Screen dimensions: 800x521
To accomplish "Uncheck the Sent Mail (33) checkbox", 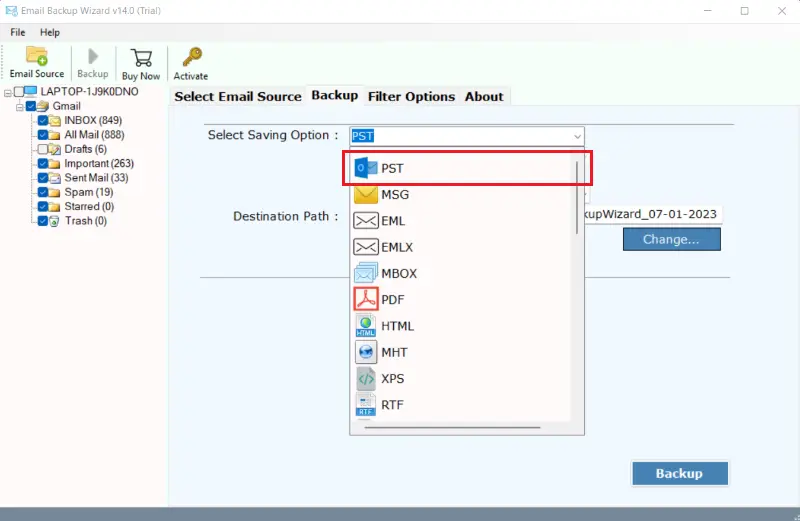I will [43, 178].
